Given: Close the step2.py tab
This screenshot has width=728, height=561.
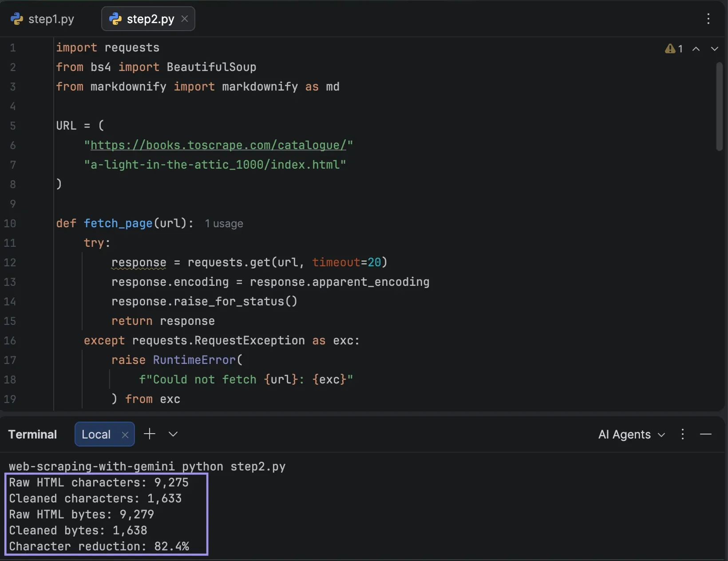Looking at the screenshot, I should (185, 19).
